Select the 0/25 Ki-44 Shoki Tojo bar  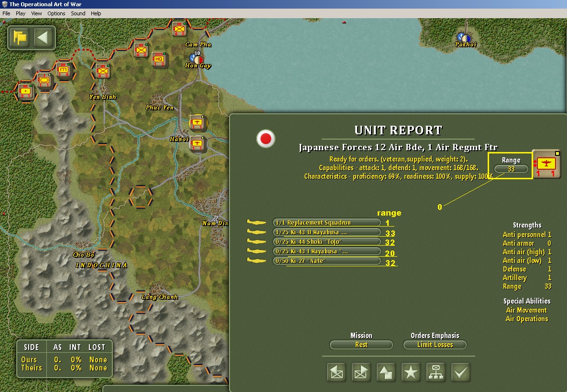tap(327, 241)
